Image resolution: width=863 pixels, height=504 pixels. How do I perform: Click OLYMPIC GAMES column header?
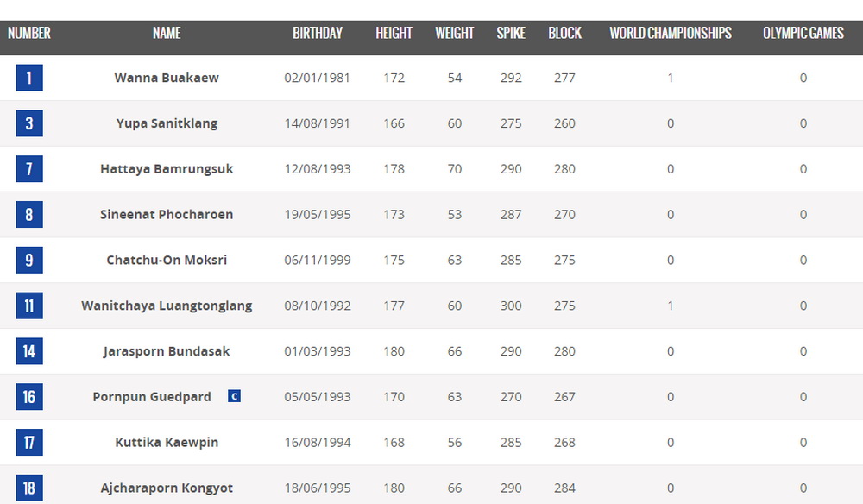pyautogui.click(x=803, y=33)
